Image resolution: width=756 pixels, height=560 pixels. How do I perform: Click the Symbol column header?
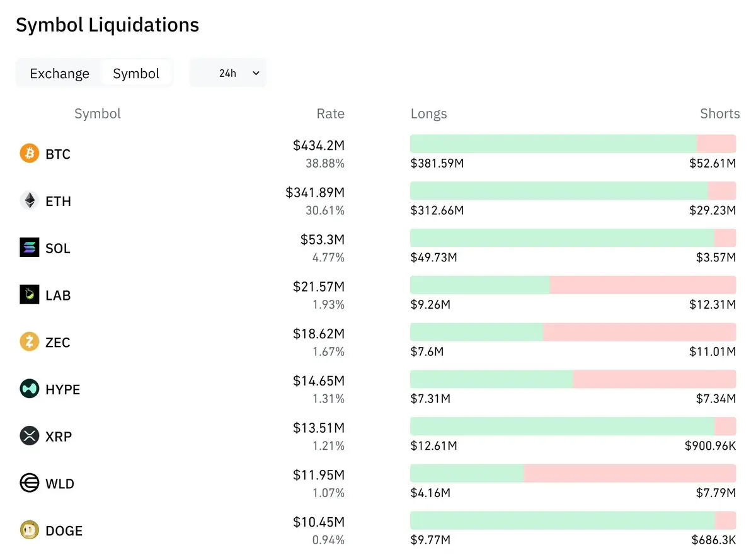point(98,113)
